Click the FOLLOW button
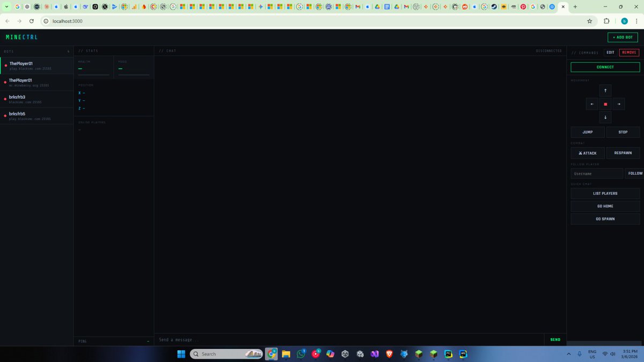This screenshot has width=644, height=362. 635,173
